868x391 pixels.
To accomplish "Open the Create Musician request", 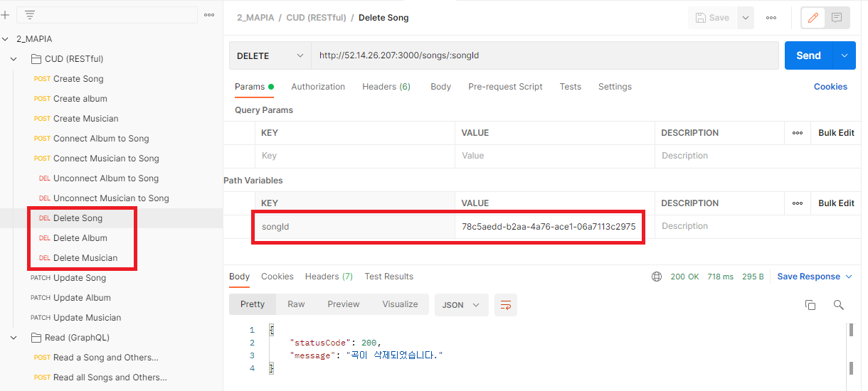I will point(85,119).
